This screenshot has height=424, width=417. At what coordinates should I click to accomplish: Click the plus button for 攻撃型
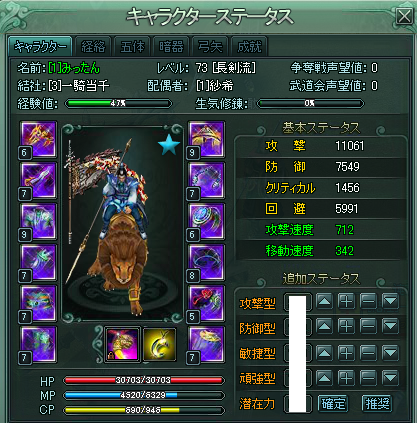346,302
